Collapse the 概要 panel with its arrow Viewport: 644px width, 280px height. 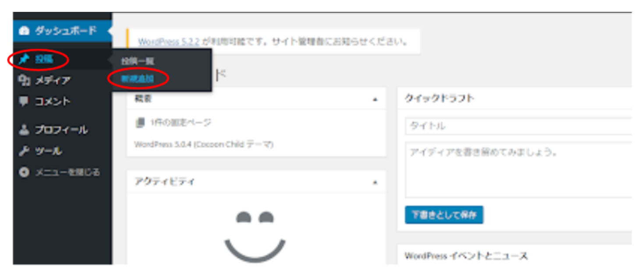375,100
